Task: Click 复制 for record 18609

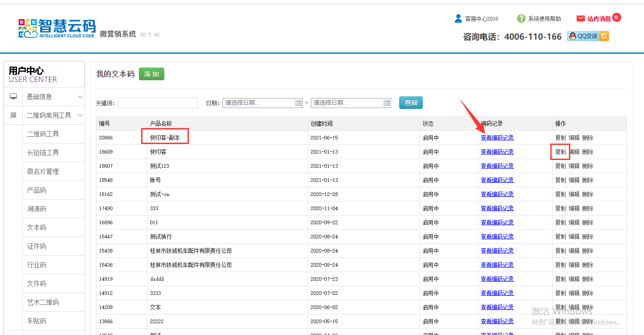Action: click(x=560, y=152)
